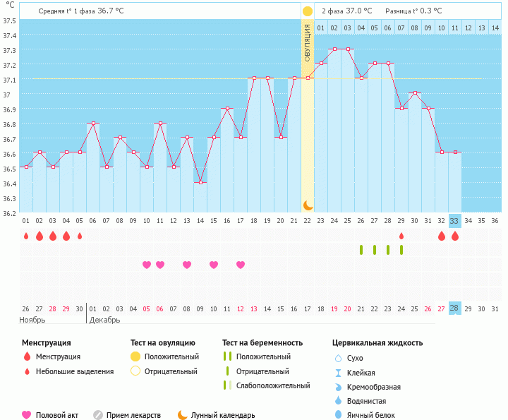
Task: Click the temperature point on day 24 at 37.3
Action: (x=334, y=49)
